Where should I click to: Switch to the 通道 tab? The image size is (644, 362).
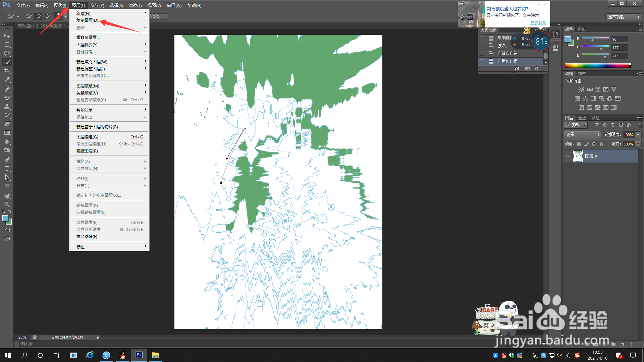point(582,118)
